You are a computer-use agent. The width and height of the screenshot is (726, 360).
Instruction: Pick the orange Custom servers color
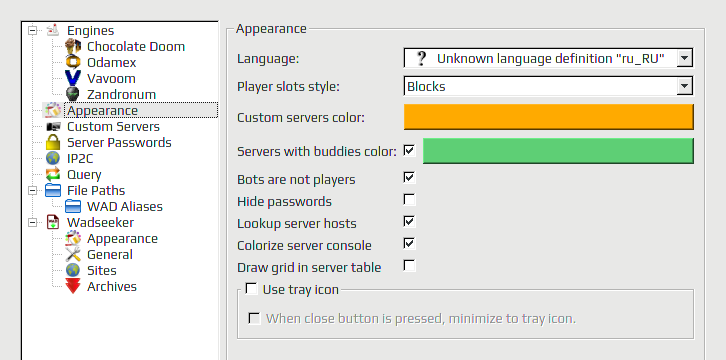(549, 117)
